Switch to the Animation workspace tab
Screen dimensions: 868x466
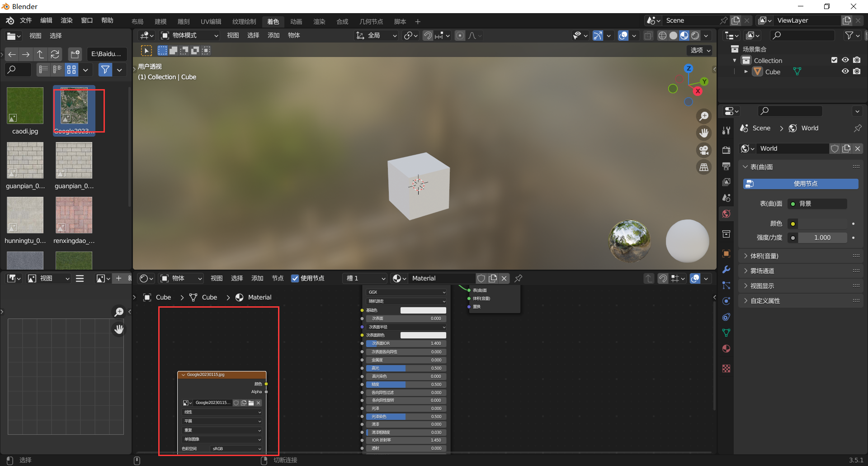tap(296, 22)
